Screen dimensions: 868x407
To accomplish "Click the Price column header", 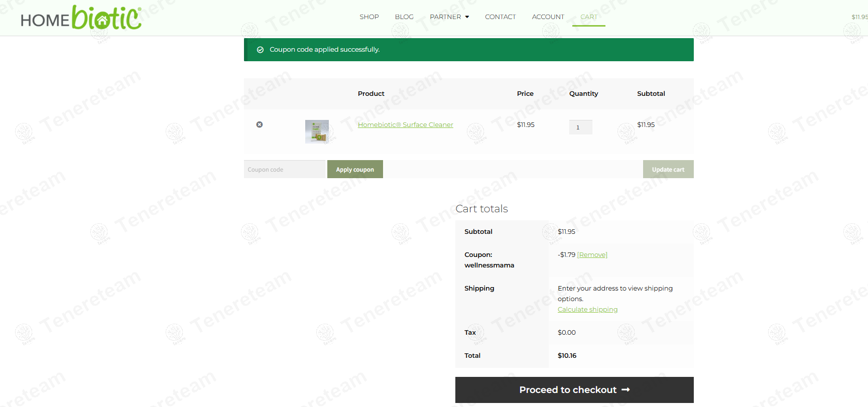I will coord(525,93).
